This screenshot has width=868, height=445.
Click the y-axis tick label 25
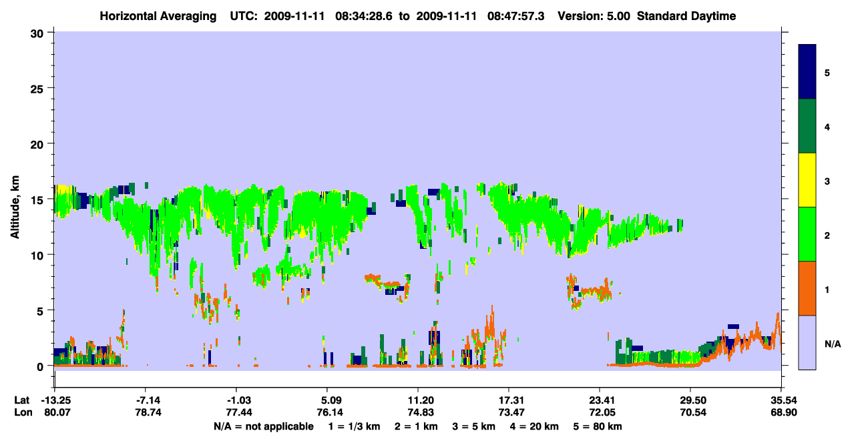(x=39, y=88)
